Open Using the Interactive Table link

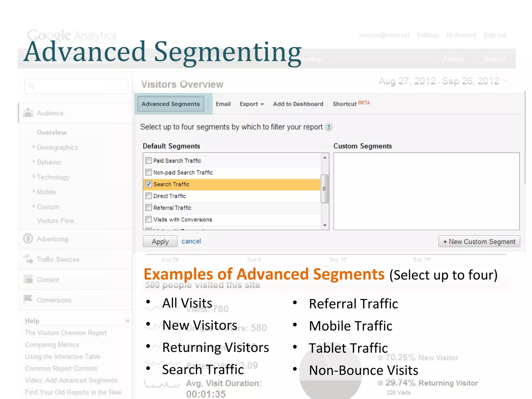[x=62, y=357]
